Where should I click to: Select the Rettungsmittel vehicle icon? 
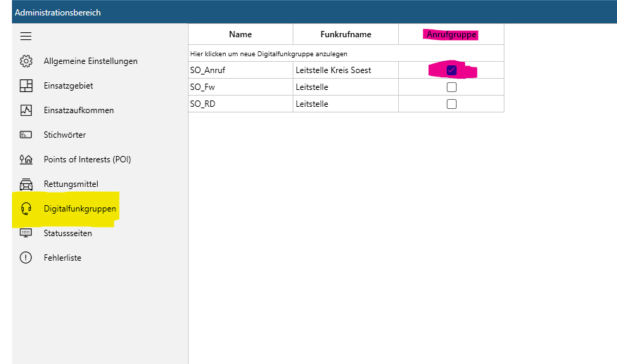pyautogui.click(x=26, y=184)
